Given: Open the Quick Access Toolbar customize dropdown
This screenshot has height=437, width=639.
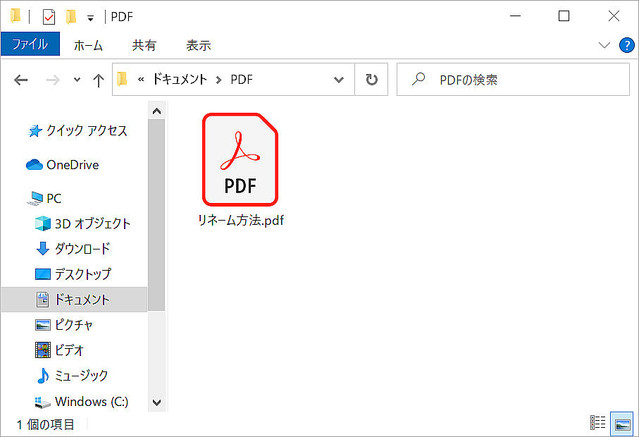Looking at the screenshot, I should pyautogui.click(x=91, y=17).
